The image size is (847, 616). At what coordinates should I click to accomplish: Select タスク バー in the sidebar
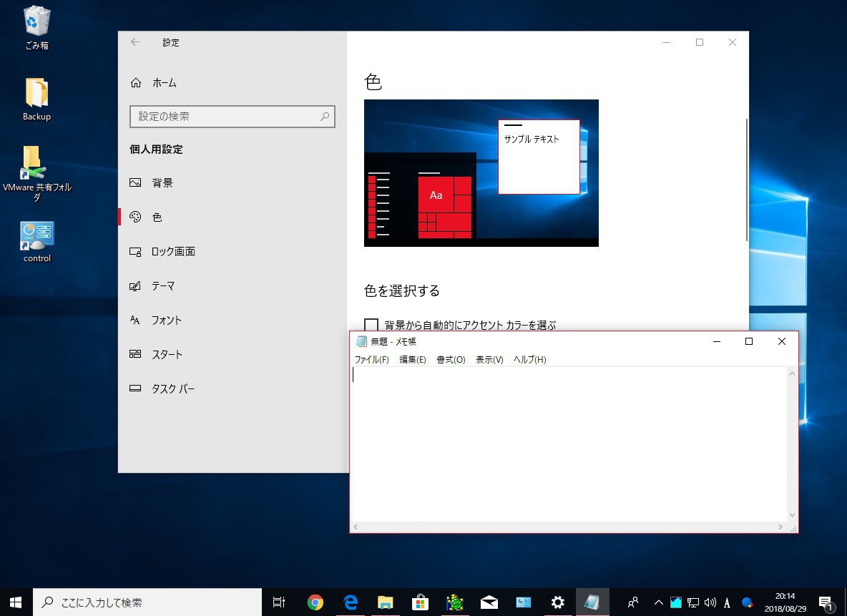click(x=172, y=389)
